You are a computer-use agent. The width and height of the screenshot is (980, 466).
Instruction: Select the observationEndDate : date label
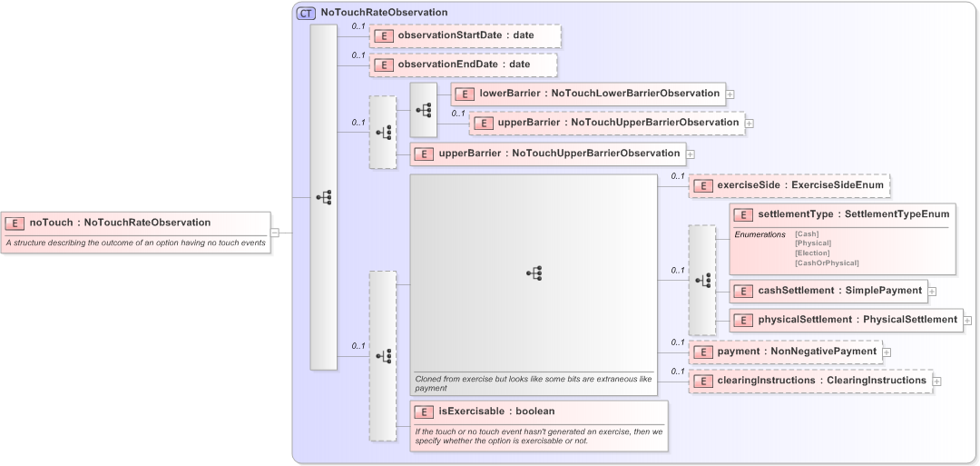click(x=464, y=64)
